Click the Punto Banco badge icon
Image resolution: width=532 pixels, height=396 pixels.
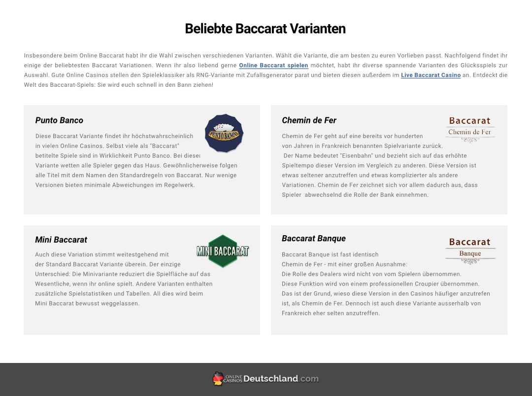[224, 133]
